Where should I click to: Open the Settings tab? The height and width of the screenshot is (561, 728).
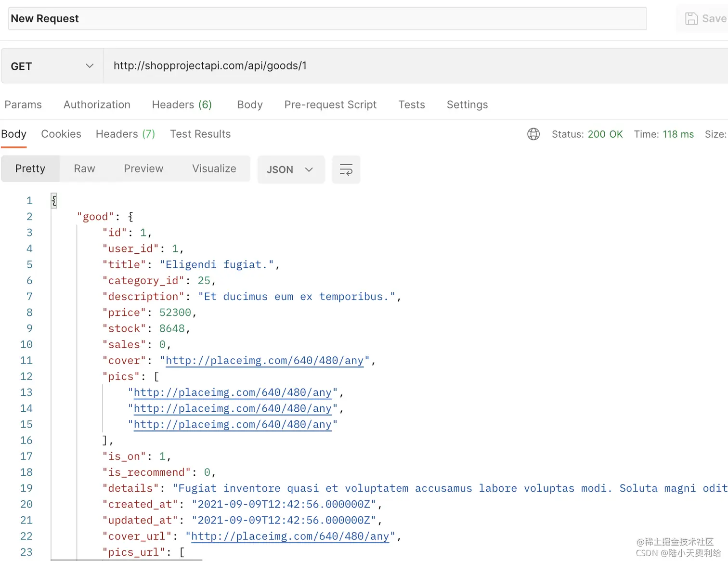[467, 104]
